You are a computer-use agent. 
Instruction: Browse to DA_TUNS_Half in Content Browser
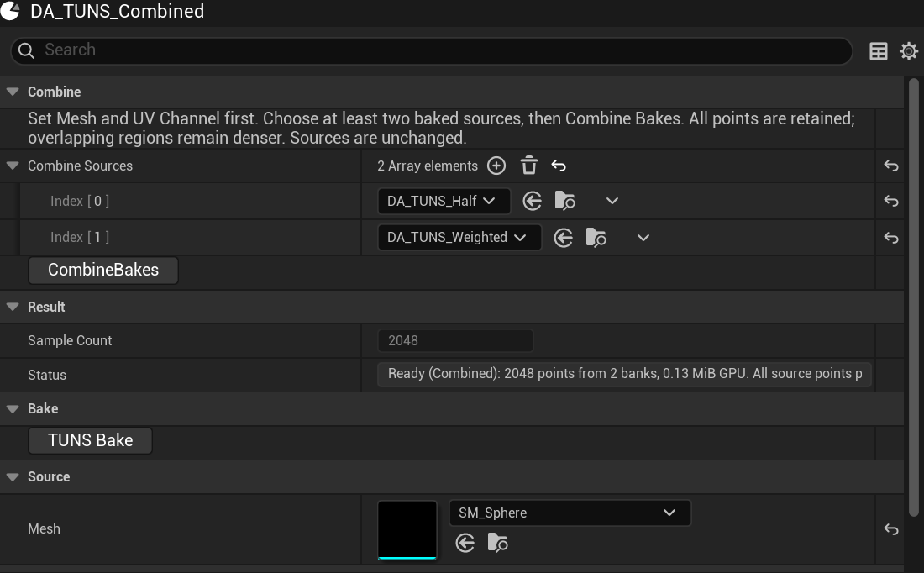pyautogui.click(x=565, y=201)
